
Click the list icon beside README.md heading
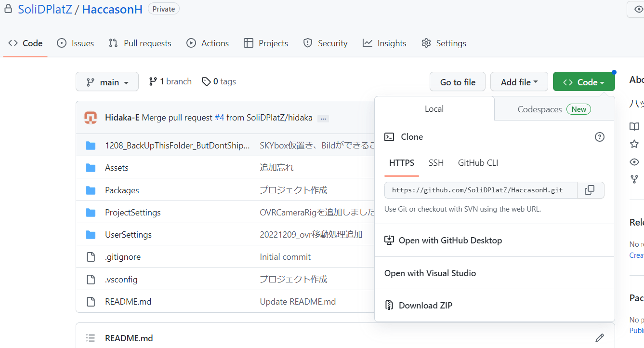pyautogui.click(x=91, y=337)
